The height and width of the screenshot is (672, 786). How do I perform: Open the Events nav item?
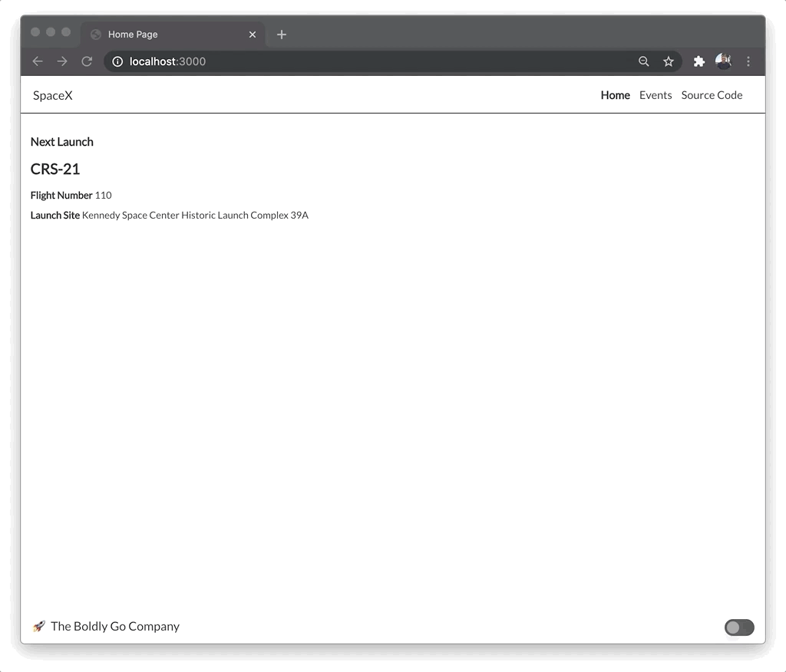coord(656,95)
